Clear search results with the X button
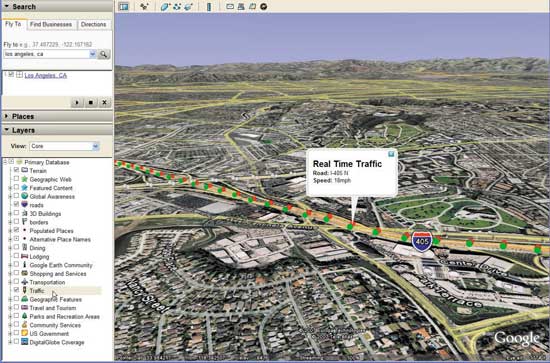Screen dimensions: 550x363 [x=104, y=102]
